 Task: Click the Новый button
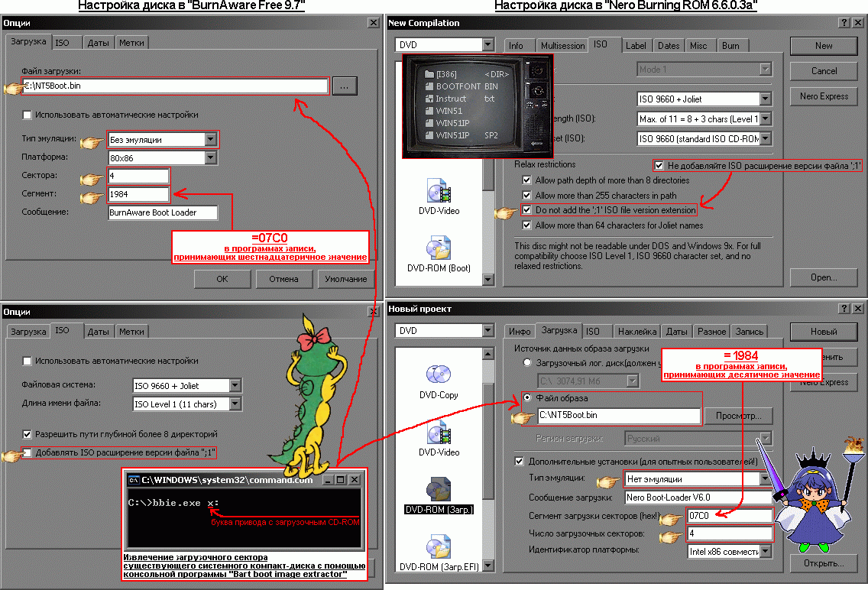point(824,332)
